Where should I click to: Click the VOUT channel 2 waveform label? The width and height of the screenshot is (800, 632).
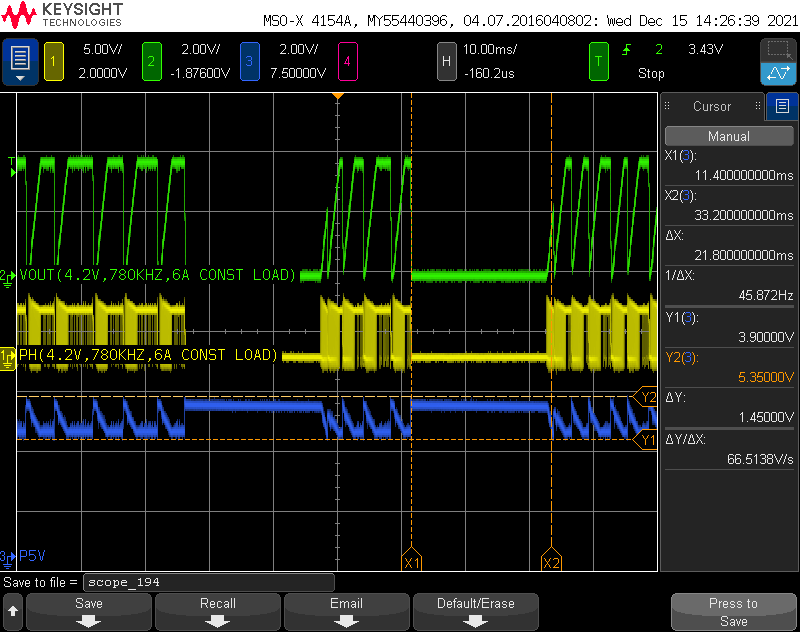point(157,275)
